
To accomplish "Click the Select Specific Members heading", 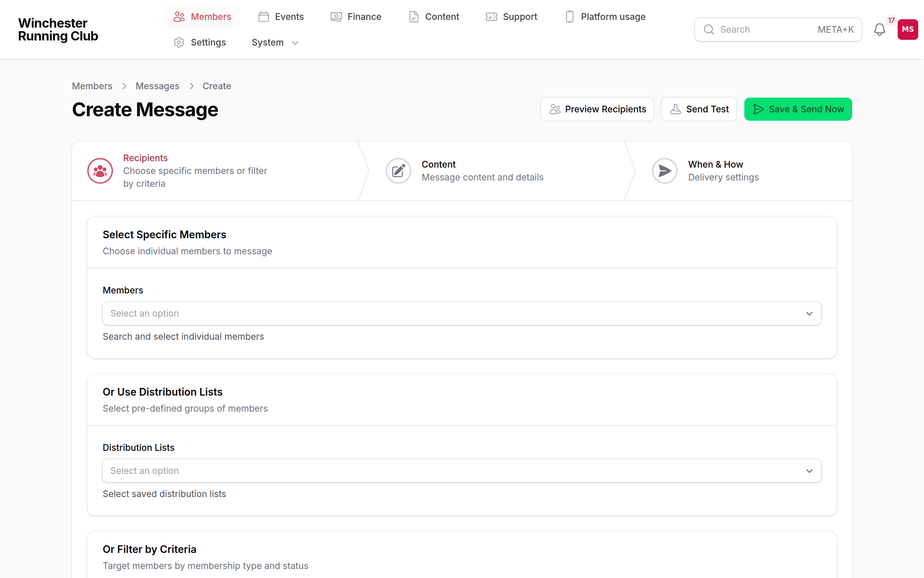I will point(165,235).
